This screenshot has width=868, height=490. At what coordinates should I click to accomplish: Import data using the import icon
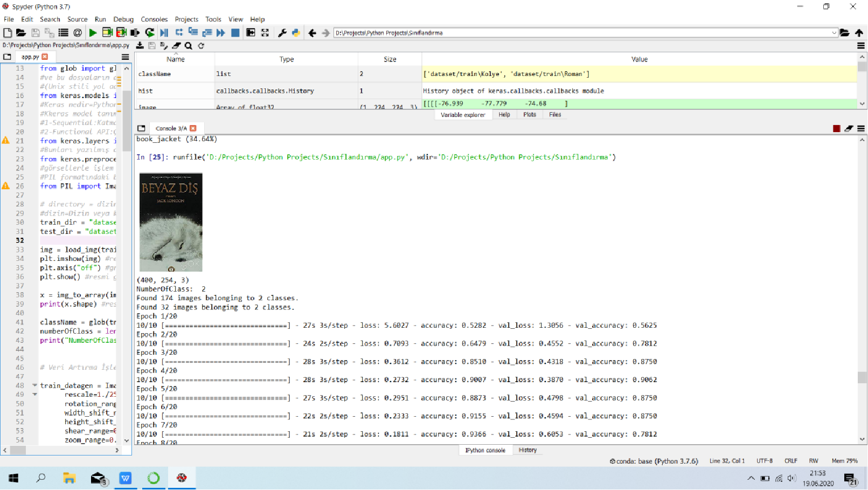pos(140,46)
